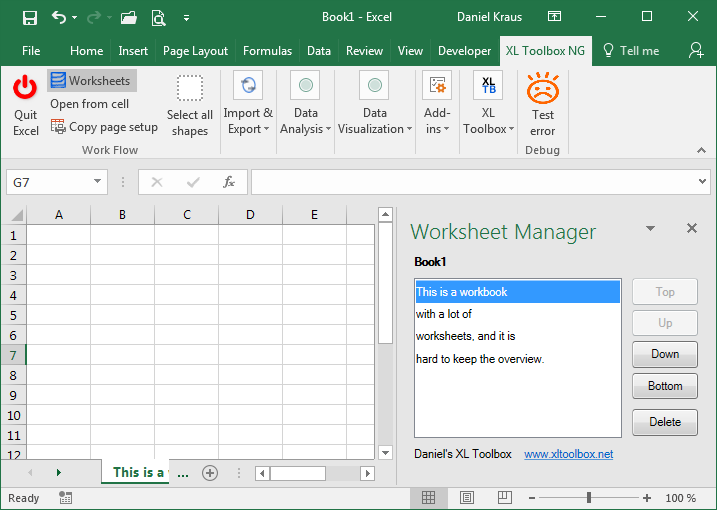Click horizontal scrollbar right arrow
The width and height of the screenshot is (717, 510).
[x=367, y=473]
